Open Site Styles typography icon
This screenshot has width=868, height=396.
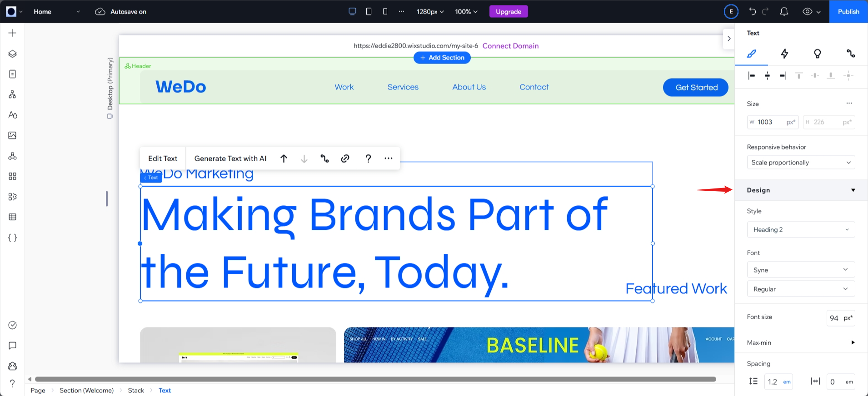tap(12, 115)
